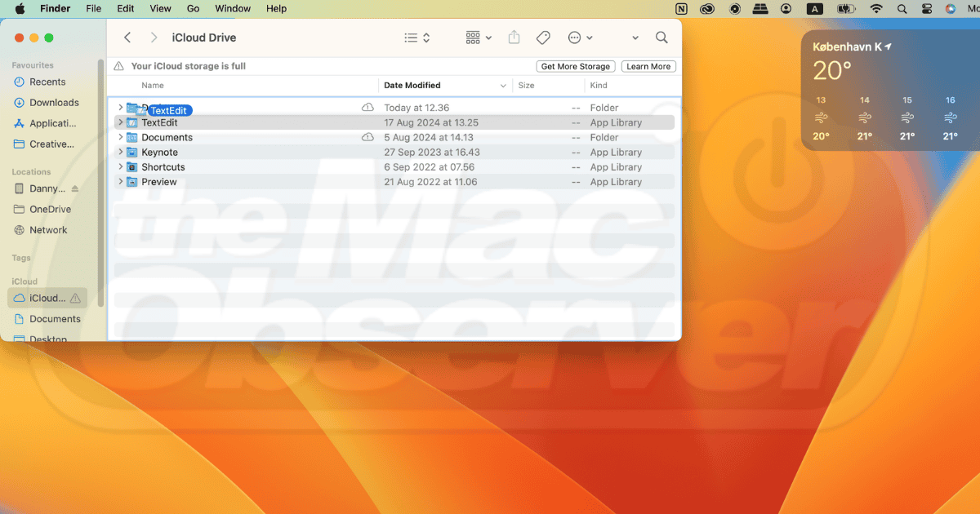
Task: Click cloud download icon beside Documents folder
Action: 367,138
